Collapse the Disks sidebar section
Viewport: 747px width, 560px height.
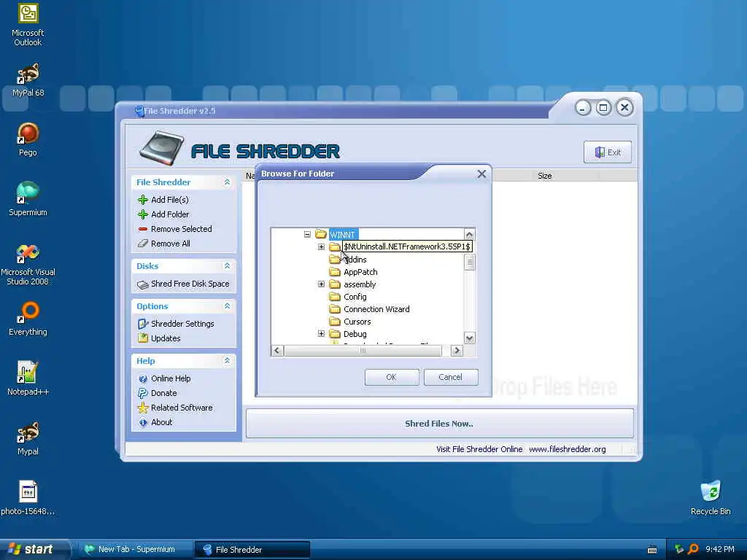tap(228, 265)
